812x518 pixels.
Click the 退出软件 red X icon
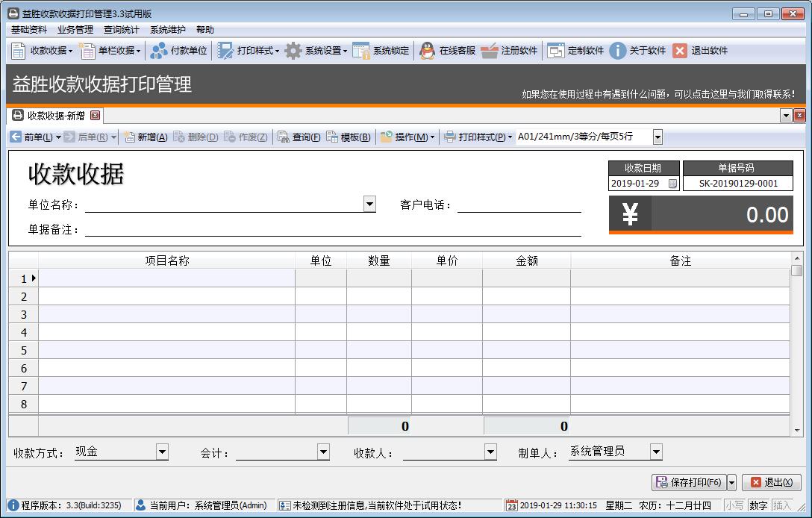pos(679,51)
